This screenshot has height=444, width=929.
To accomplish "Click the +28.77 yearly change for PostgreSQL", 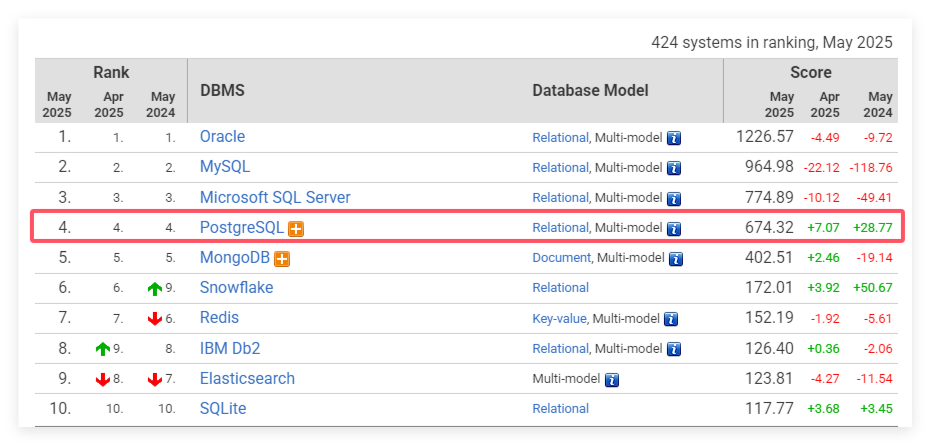I will pyautogui.click(x=873, y=228).
